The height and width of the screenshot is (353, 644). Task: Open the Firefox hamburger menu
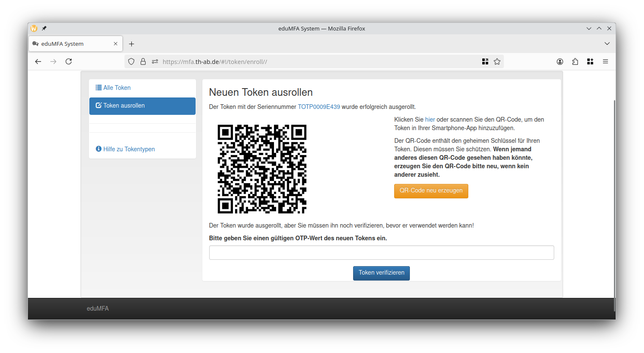[x=605, y=61]
